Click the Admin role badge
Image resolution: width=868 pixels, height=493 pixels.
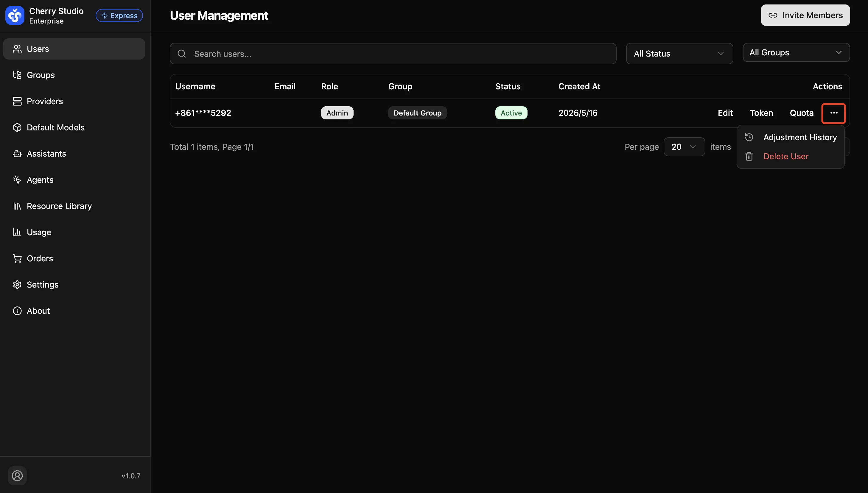click(337, 113)
